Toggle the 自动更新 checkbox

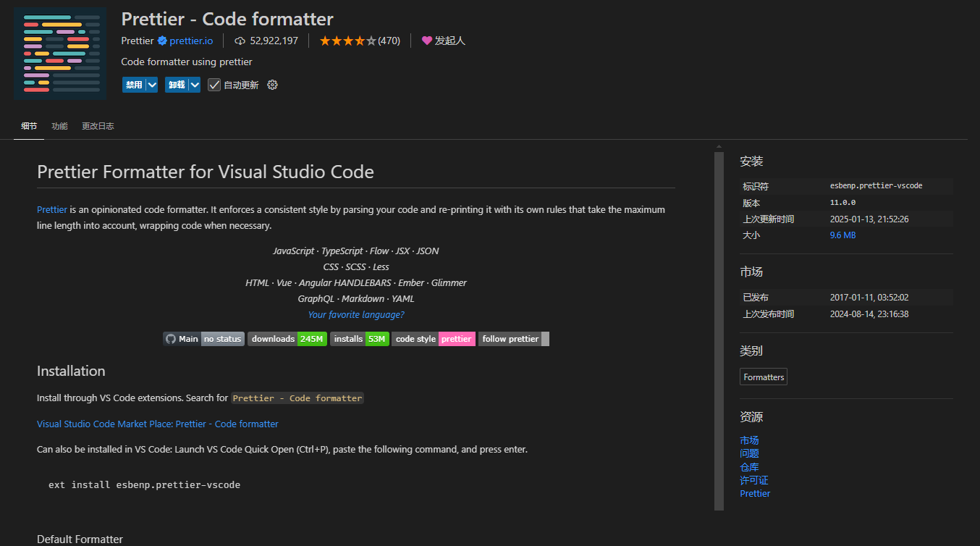pos(214,85)
